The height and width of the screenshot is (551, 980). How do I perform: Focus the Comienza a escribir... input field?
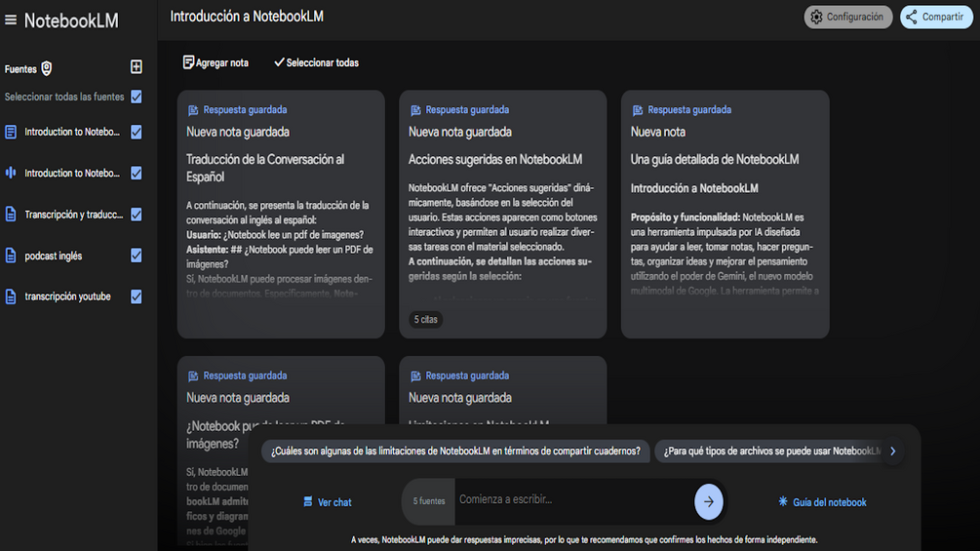[x=573, y=499]
